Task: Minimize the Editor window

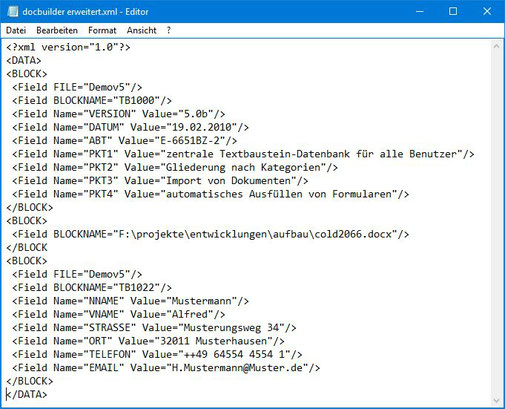Action: pos(420,11)
